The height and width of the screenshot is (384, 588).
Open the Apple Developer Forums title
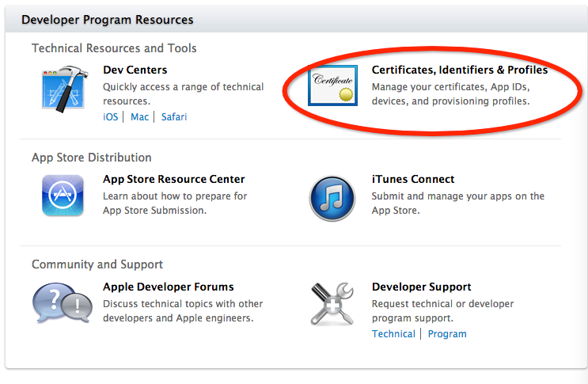(169, 287)
